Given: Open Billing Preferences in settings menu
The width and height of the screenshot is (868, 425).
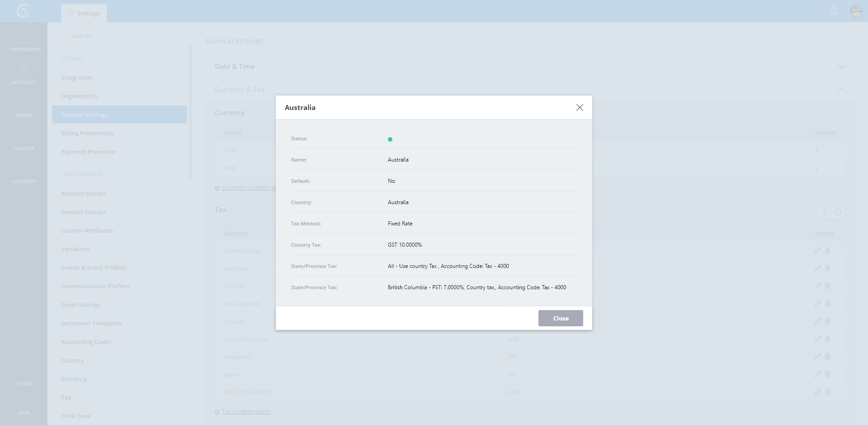Looking at the screenshot, I should point(87,133).
